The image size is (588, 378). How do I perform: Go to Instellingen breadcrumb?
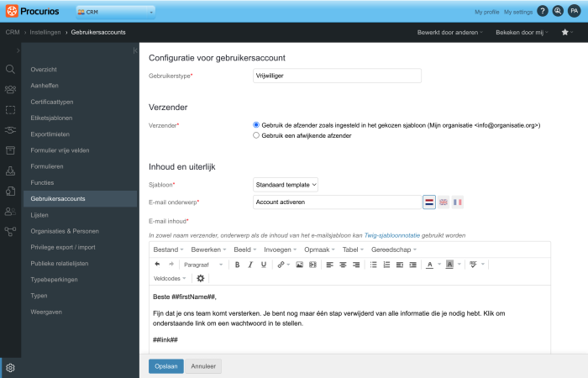[x=45, y=32]
